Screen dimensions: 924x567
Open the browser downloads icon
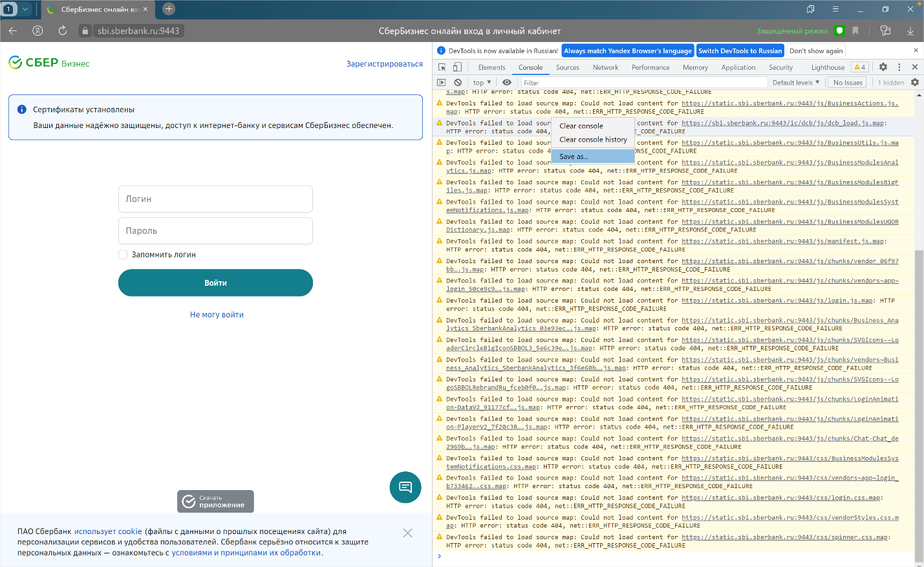910,30
